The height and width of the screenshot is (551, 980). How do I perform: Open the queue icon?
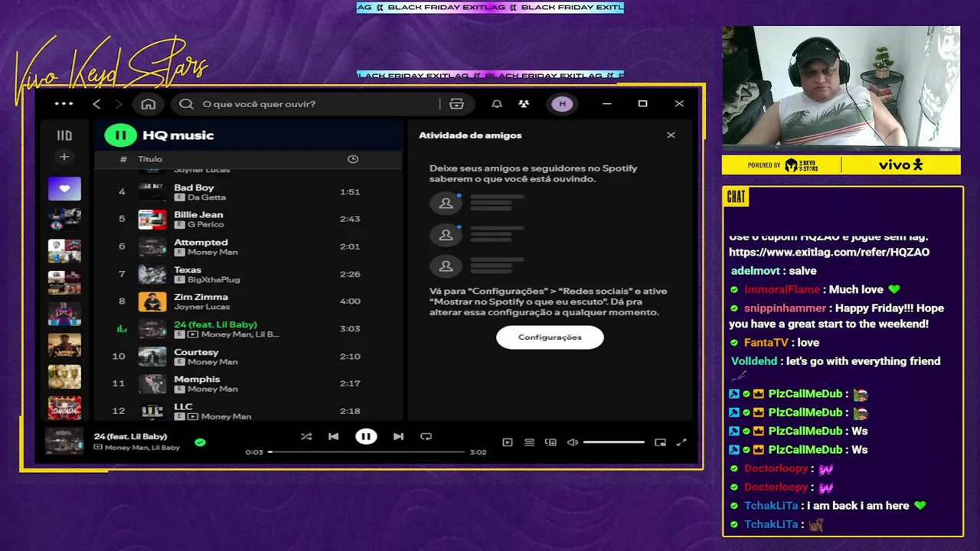click(529, 442)
